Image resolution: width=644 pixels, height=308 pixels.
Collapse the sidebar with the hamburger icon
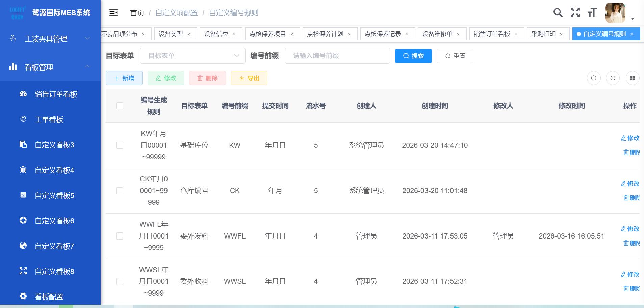113,13
